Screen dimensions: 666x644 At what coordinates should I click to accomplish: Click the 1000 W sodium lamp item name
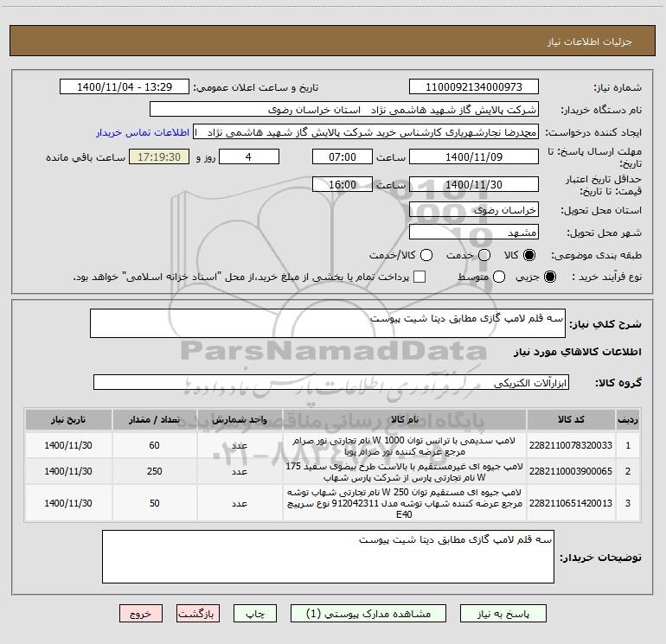tap(404, 446)
